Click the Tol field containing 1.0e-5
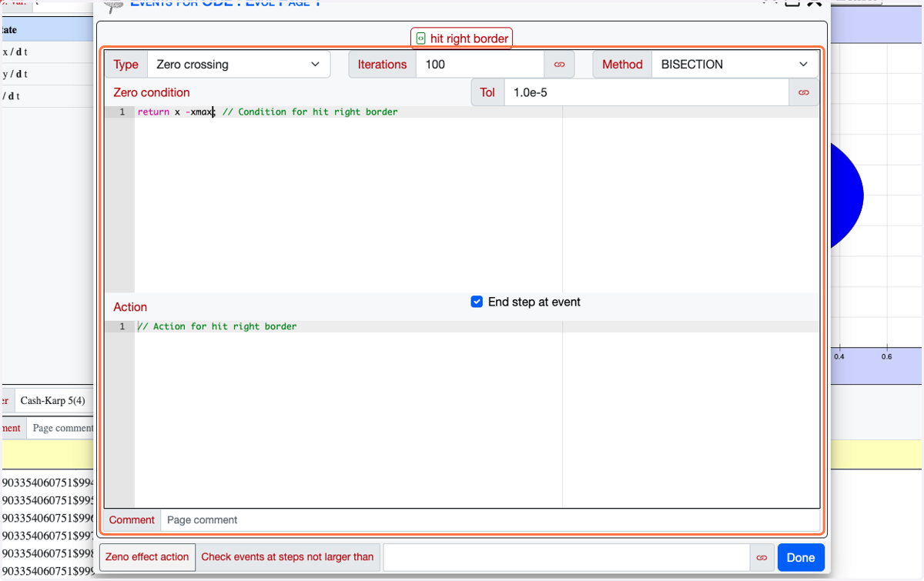The width and height of the screenshot is (924, 581). pos(646,92)
